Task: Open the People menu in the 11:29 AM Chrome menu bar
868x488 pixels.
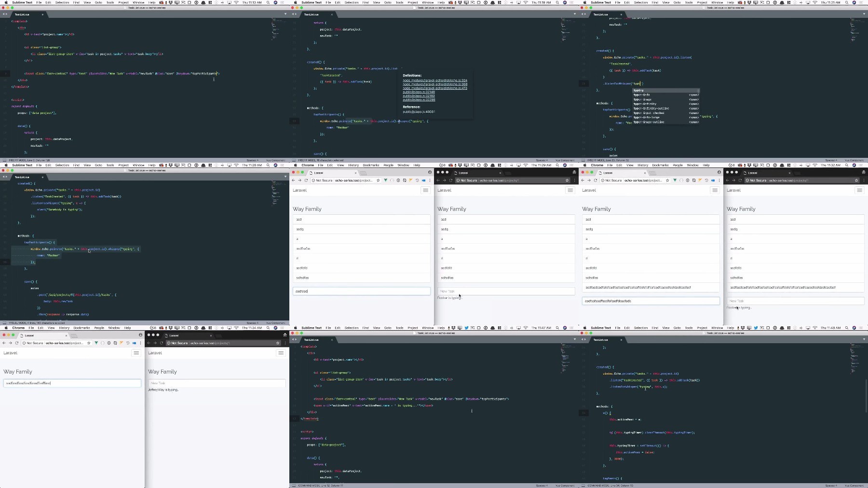Action: [x=388, y=165]
